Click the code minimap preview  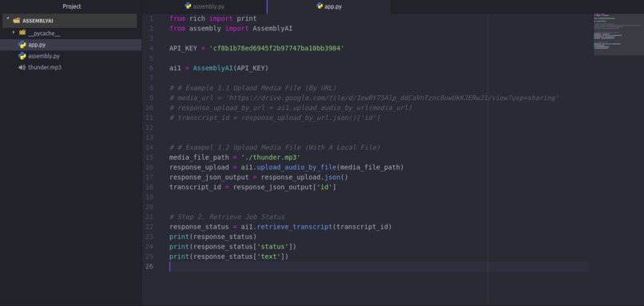coord(618,34)
